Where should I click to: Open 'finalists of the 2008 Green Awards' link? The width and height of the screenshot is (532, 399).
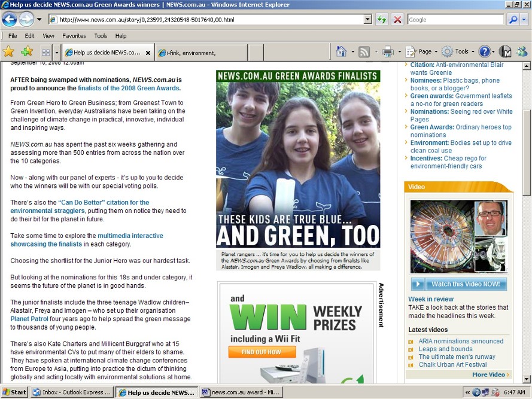pyautogui.click(x=128, y=88)
